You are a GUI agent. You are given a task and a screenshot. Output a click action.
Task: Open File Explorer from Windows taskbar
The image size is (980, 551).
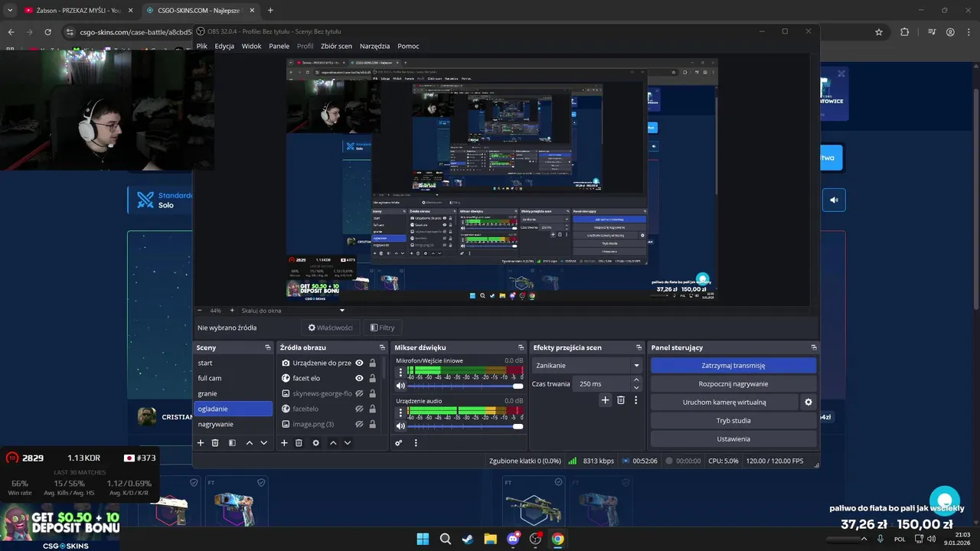(490, 539)
